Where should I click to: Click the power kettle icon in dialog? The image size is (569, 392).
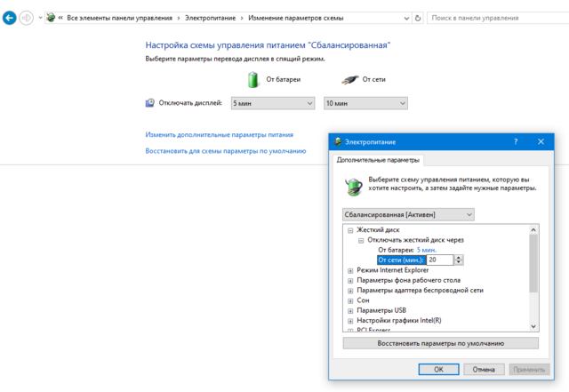pyautogui.click(x=354, y=184)
